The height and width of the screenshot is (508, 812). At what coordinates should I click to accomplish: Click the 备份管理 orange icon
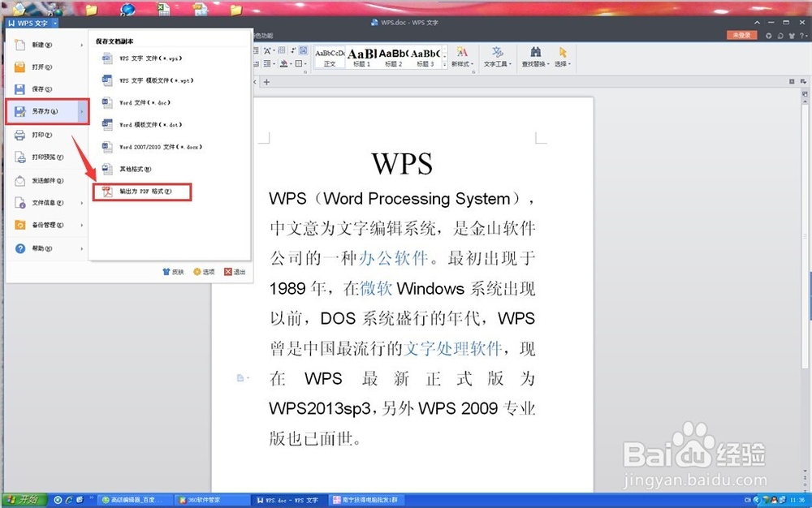point(19,226)
